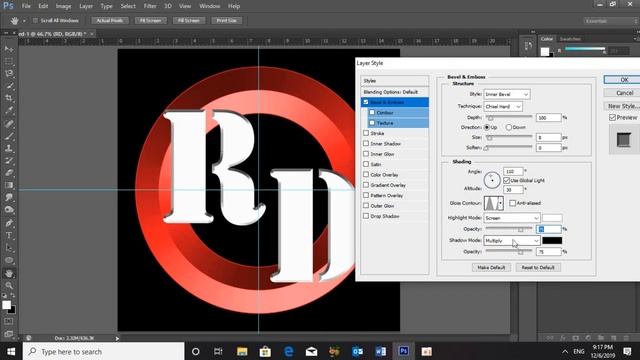Enable the Texture checkbox
The image size is (640, 360).
click(x=372, y=123)
